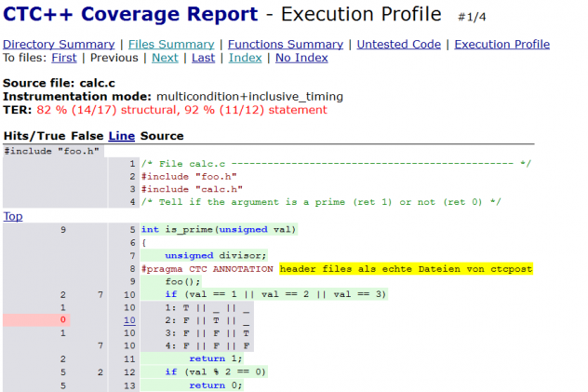Open the Functions Summary page
Image resolution: width=588 pixels, height=392 pixels.
point(285,44)
